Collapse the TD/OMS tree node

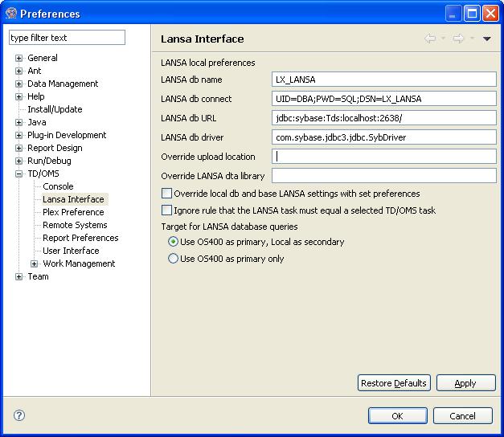19,174
